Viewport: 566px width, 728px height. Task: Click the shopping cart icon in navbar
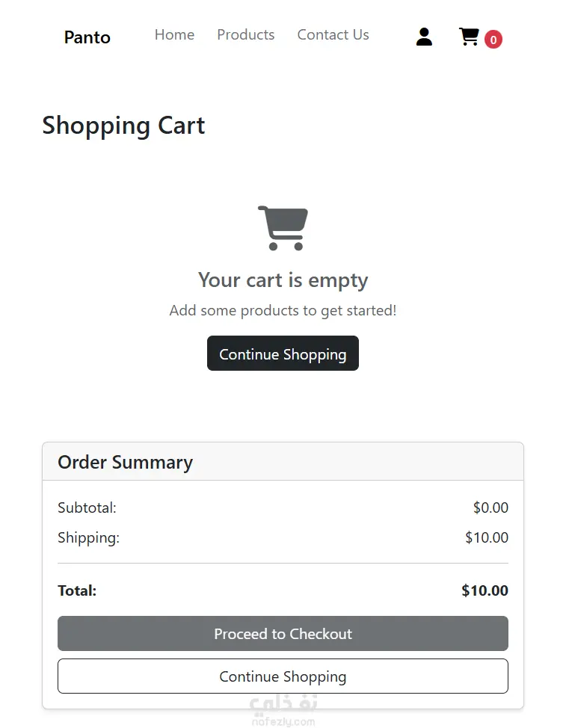pos(469,37)
